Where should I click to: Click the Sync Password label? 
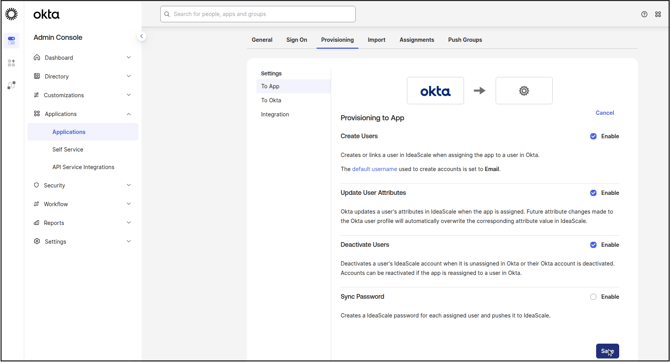362,297
